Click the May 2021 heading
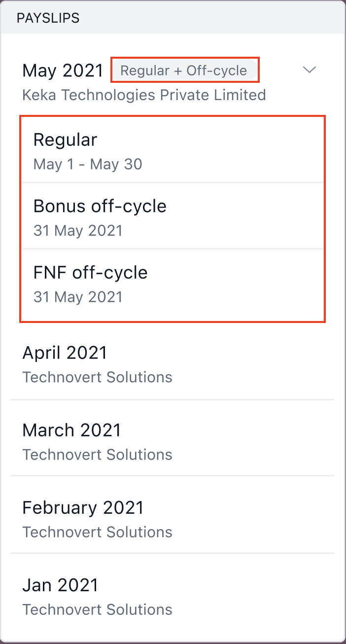Screen dimensions: 346x644 pos(63,71)
